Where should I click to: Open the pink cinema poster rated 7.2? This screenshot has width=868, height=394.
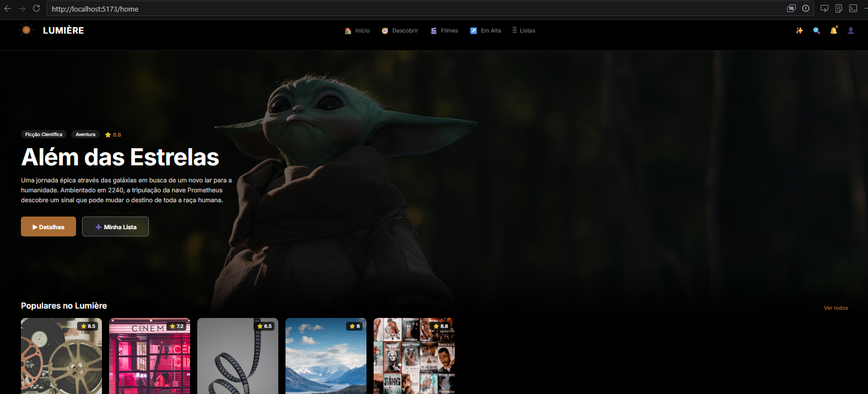[149, 356]
